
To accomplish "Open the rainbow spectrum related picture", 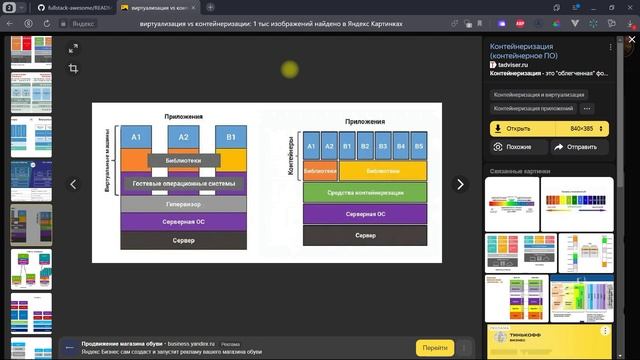I will click(512, 204).
